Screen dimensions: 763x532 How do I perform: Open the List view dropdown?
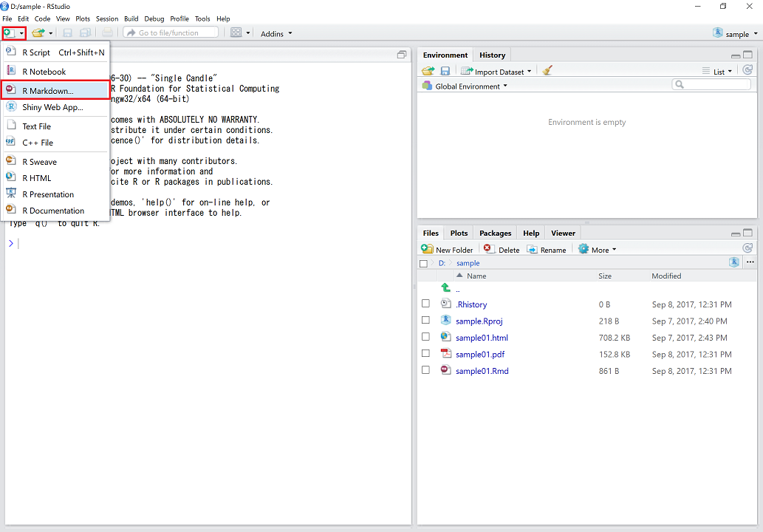717,72
